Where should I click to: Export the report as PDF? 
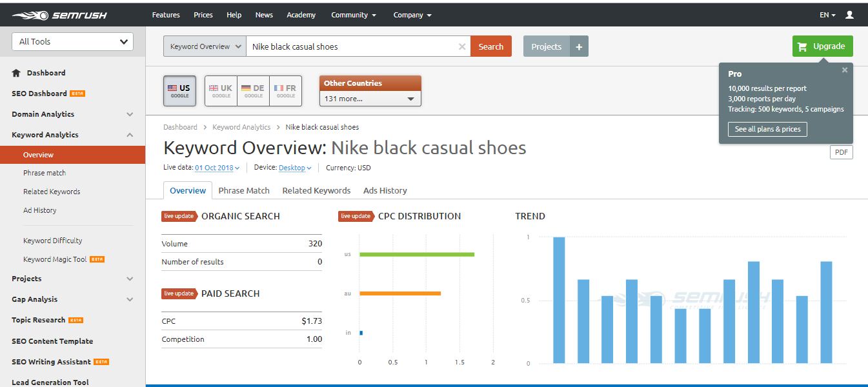[841, 152]
